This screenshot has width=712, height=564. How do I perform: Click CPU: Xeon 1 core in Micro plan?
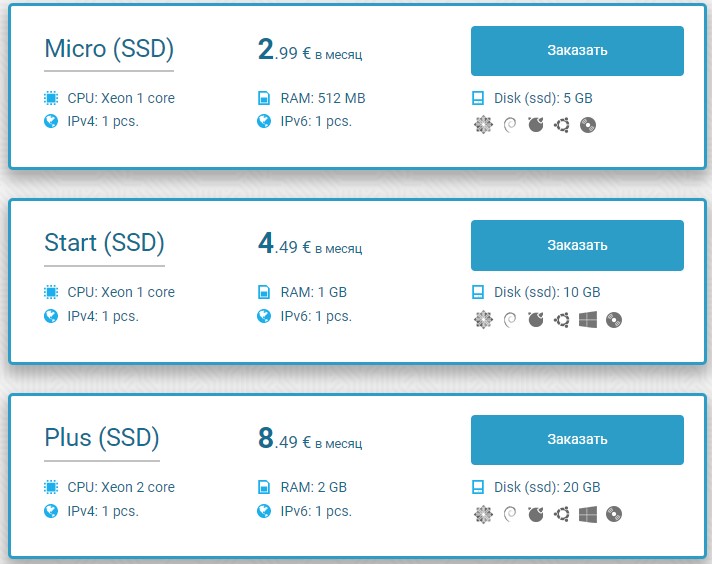(x=121, y=98)
